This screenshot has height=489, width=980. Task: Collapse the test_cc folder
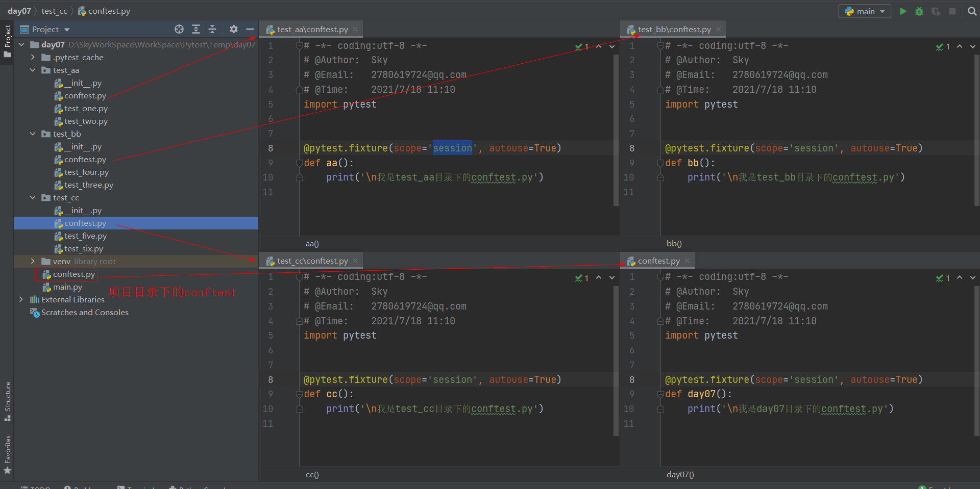coord(33,198)
